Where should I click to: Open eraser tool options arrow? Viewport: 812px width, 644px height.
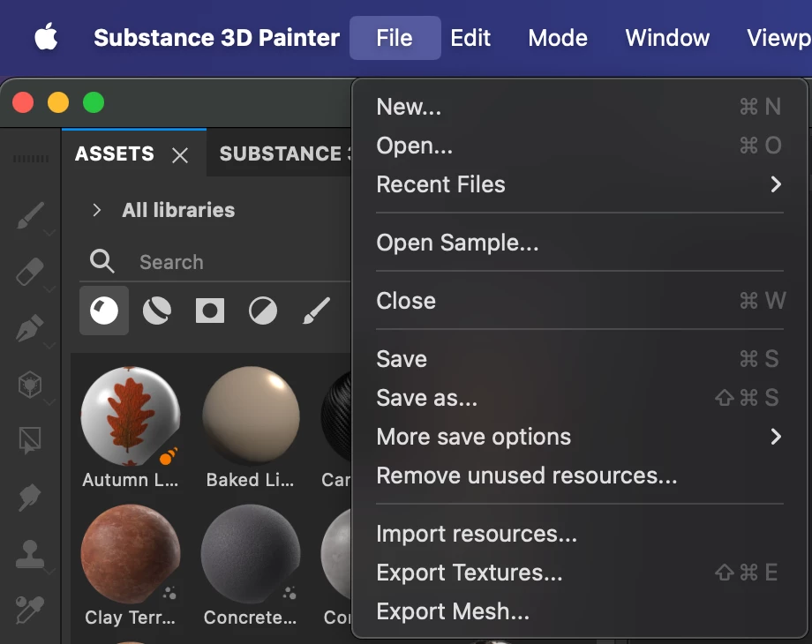point(49,289)
